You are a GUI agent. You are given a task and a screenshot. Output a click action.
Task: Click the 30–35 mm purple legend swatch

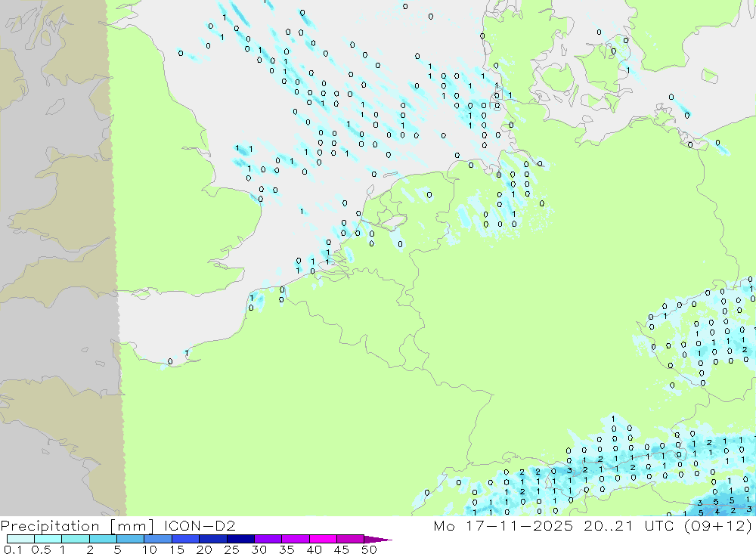pyautogui.click(x=268, y=539)
